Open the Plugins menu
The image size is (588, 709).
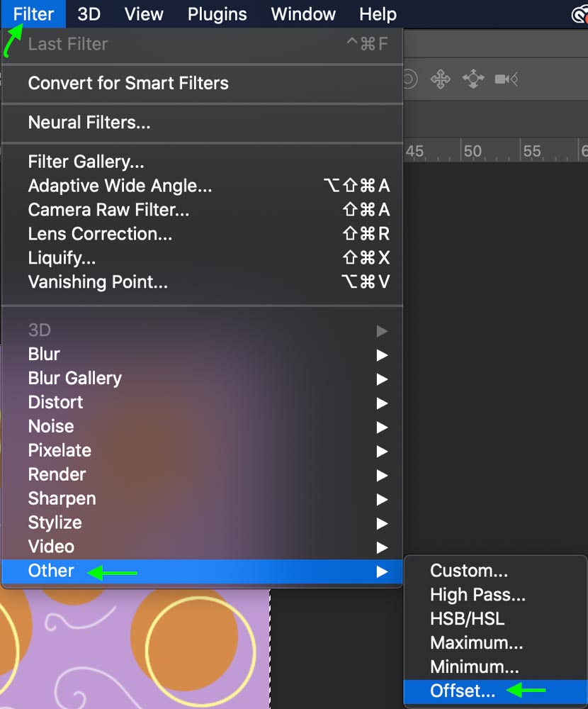point(217,14)
